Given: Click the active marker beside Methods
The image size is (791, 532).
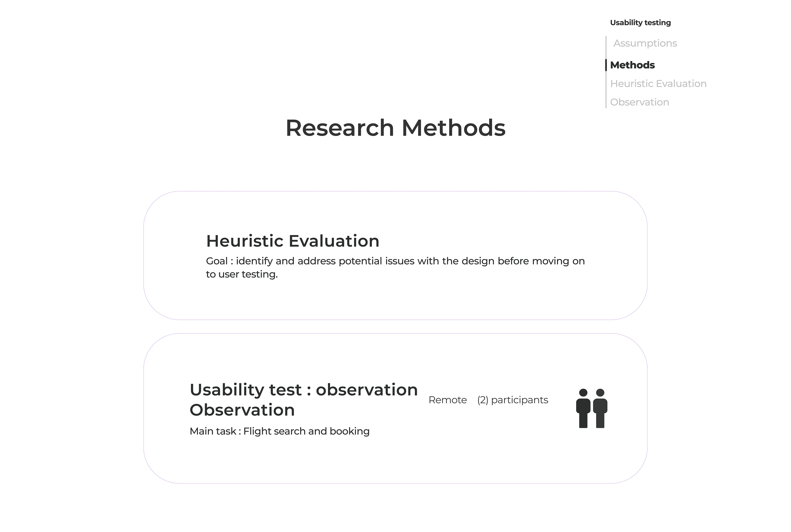Looking at the screenshot, I should [606, 65].
